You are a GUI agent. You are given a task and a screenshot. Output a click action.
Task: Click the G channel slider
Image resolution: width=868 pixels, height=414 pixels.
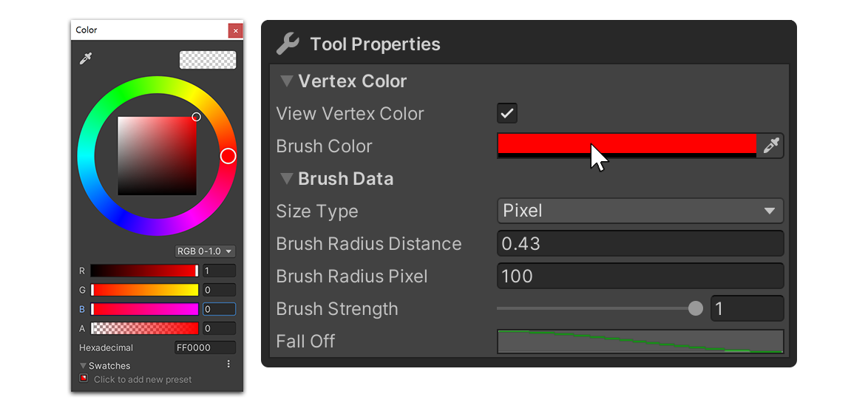click(x=144, y=290)
